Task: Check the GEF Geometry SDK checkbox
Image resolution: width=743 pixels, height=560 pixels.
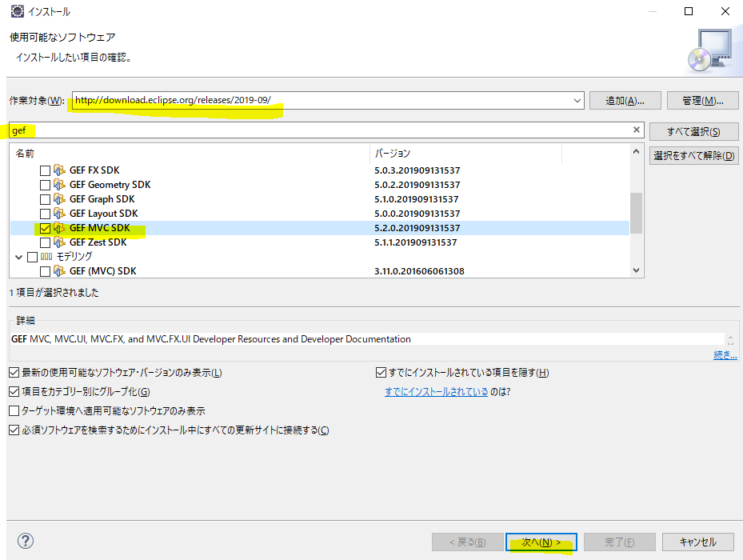Action: coord(45,185)
